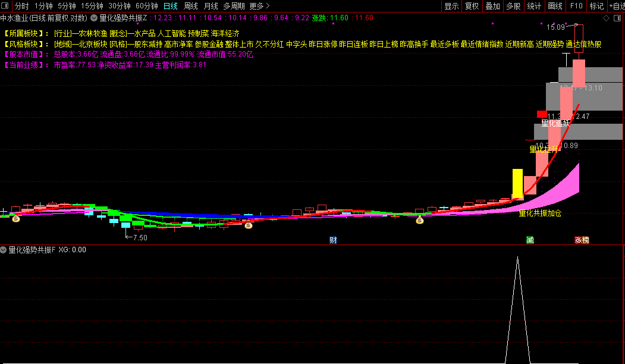Open the 多股 multi-stock view
Viewport: 625px width, 364px height.
[x=513, y=6]
